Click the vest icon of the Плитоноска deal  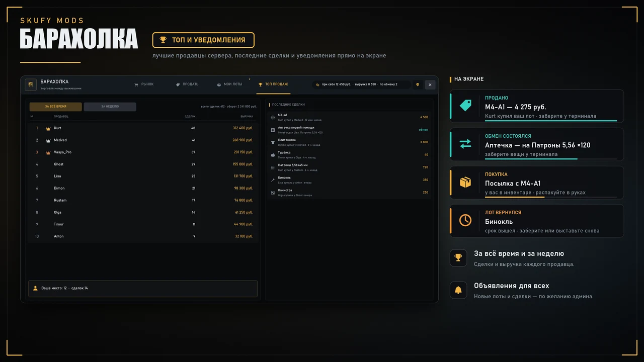pyautogui.click(x=273, y=142)
